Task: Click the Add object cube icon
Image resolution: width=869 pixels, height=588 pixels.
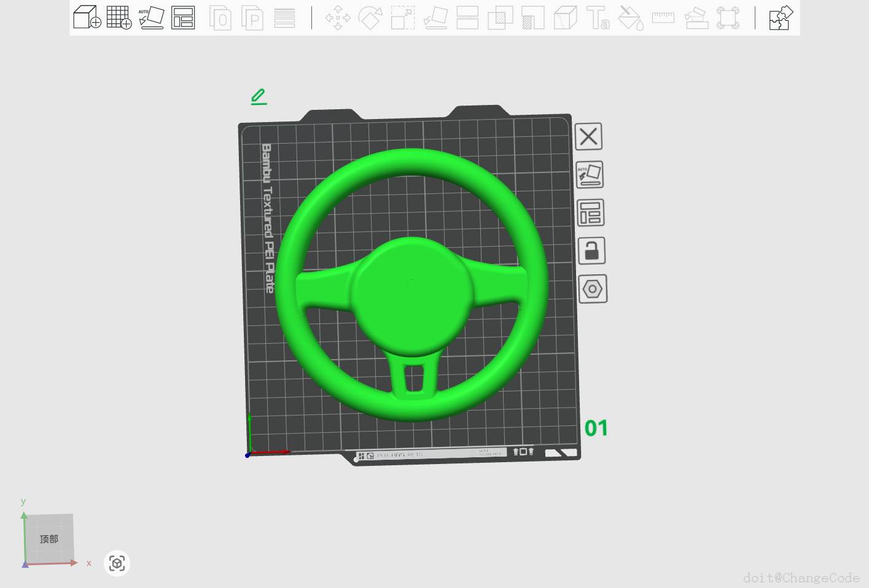Action: pos(87,17)
